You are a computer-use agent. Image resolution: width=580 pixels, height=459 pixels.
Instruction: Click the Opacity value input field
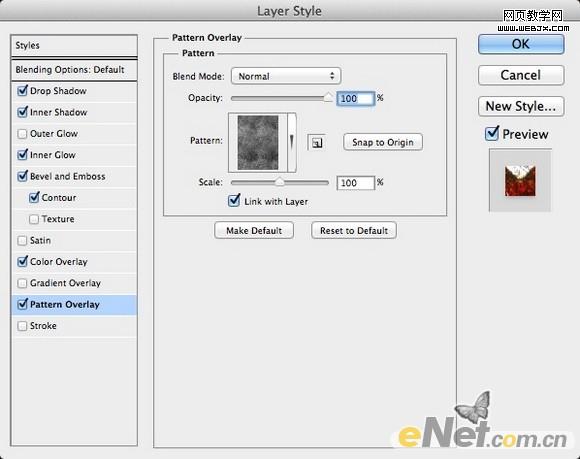[x=355, y=98]
